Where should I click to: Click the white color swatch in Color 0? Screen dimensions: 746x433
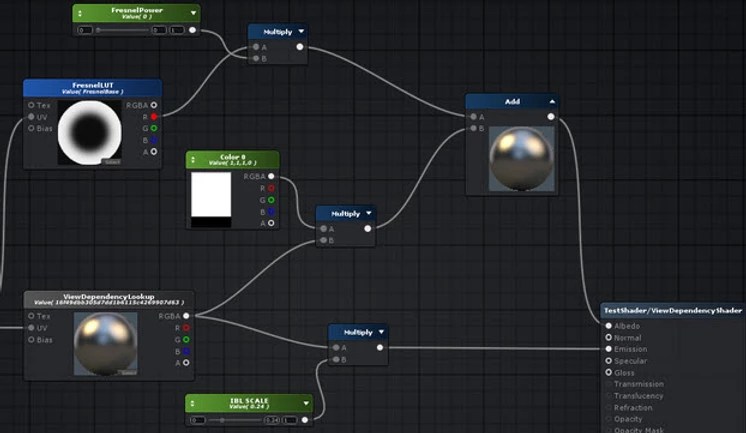coord(210,194)
